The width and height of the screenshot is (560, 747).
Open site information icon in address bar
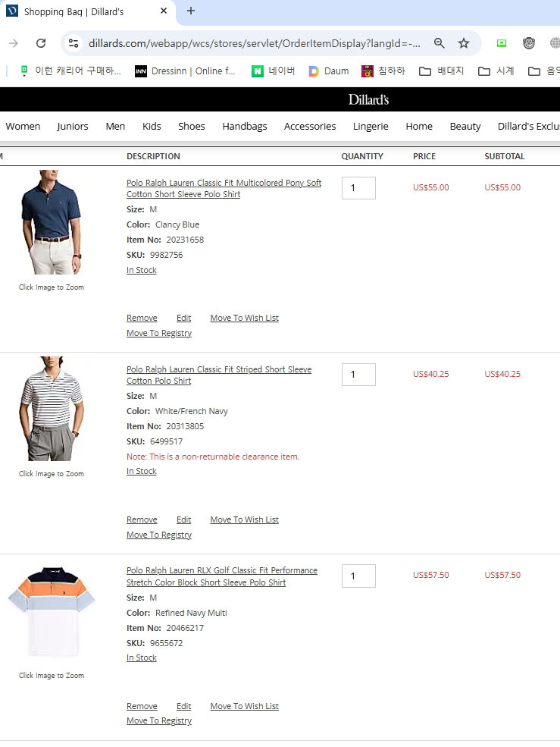point(74,43)
